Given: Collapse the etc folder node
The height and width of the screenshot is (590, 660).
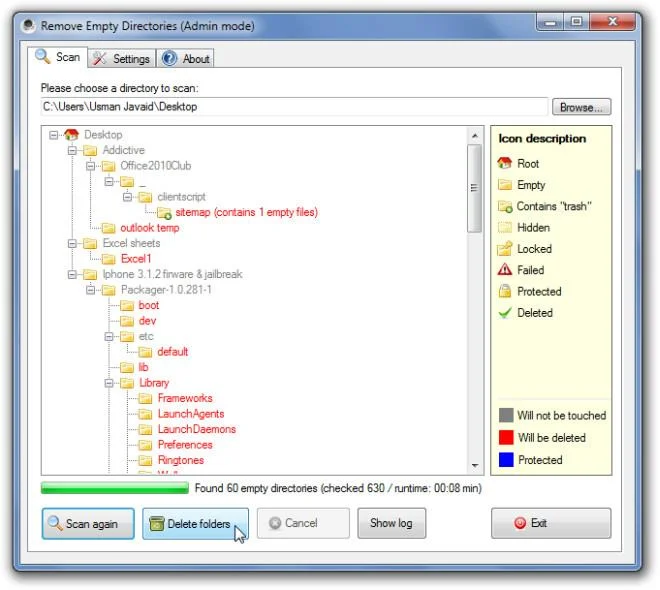Looking at the screenshot, I should pos(109,337).
